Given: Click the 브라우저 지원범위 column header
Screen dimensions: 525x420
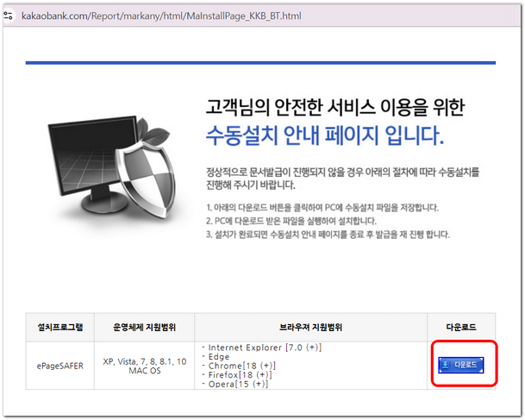Looking at the screenshot, I should [310, 327].
